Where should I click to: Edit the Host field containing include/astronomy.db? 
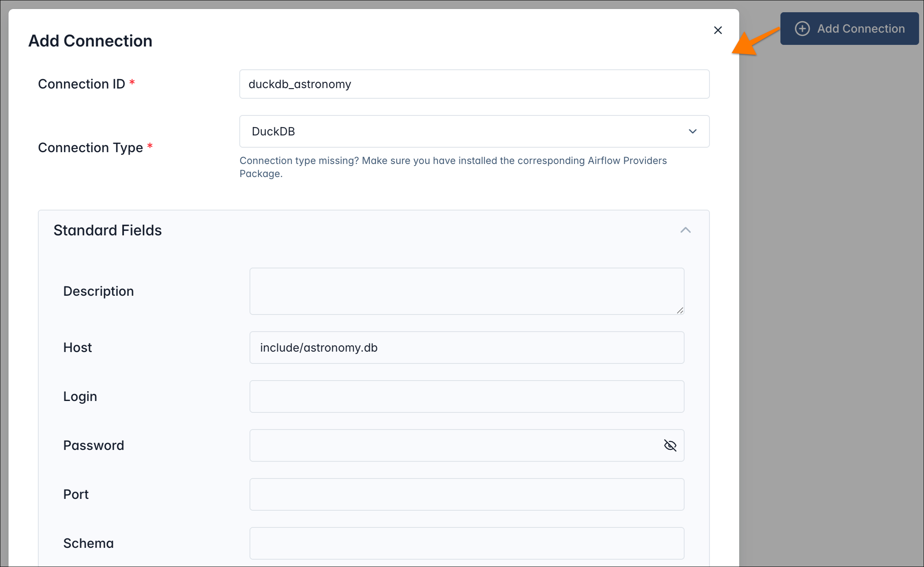[x=466, y=348]
